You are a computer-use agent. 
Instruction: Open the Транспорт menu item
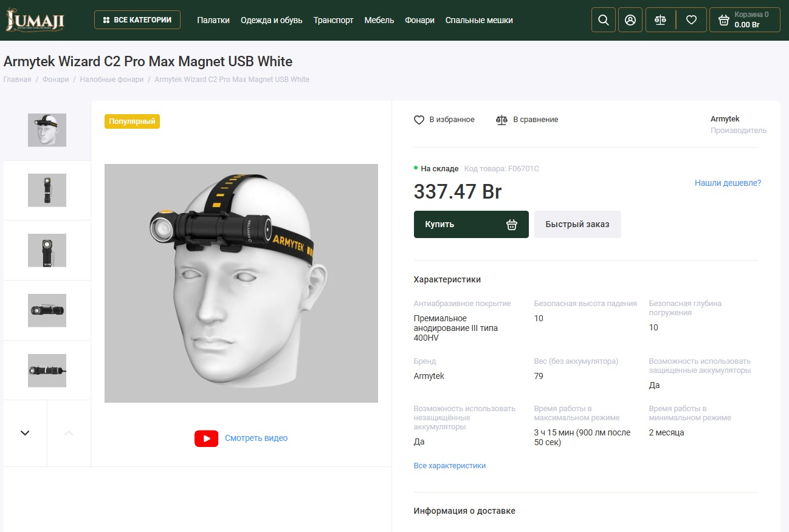[x=334, y=20]
